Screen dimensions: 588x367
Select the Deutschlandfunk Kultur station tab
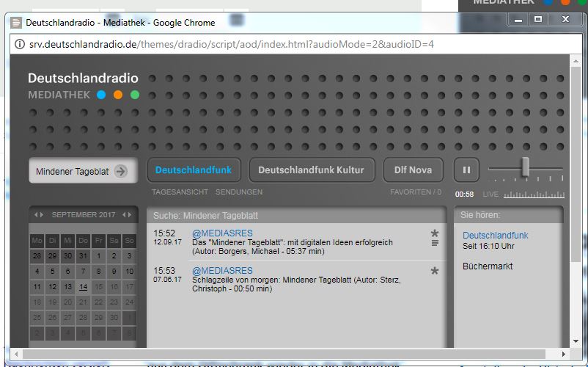point(312,170)
